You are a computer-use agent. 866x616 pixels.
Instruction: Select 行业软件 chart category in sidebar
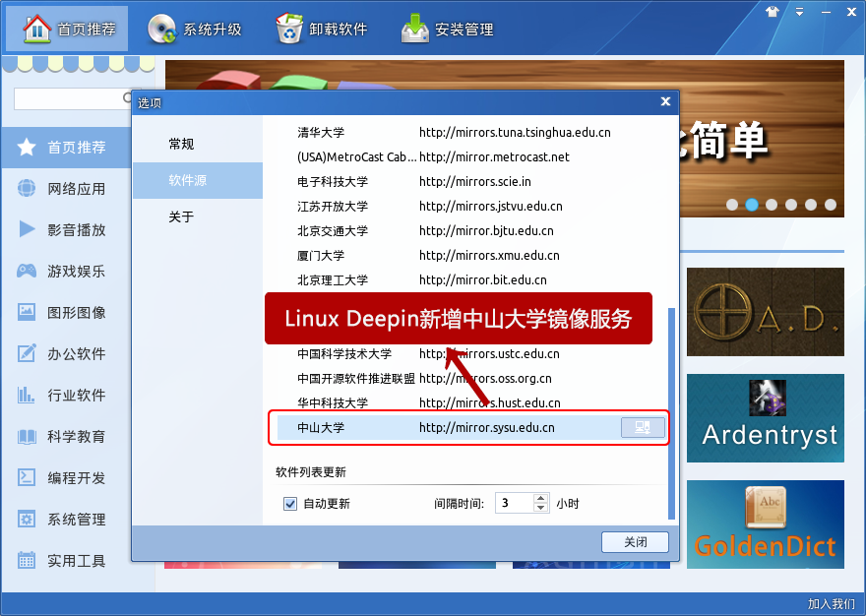[66, 396]
